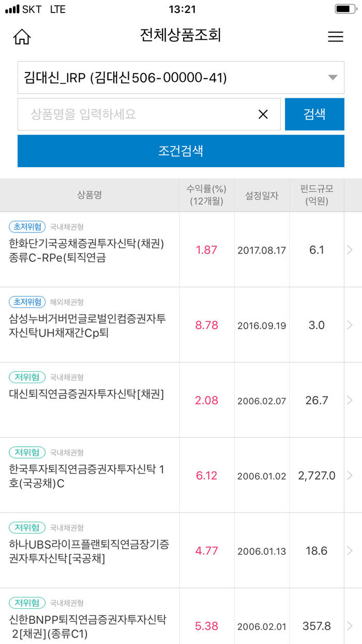Open the hamburger menu icon
The height and width of the screenshot is (644, 362).
[x=335, y=36]
